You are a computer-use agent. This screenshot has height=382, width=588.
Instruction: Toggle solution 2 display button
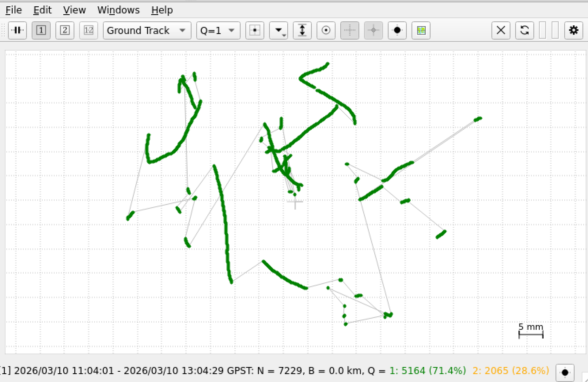click(x=65, y=30)
